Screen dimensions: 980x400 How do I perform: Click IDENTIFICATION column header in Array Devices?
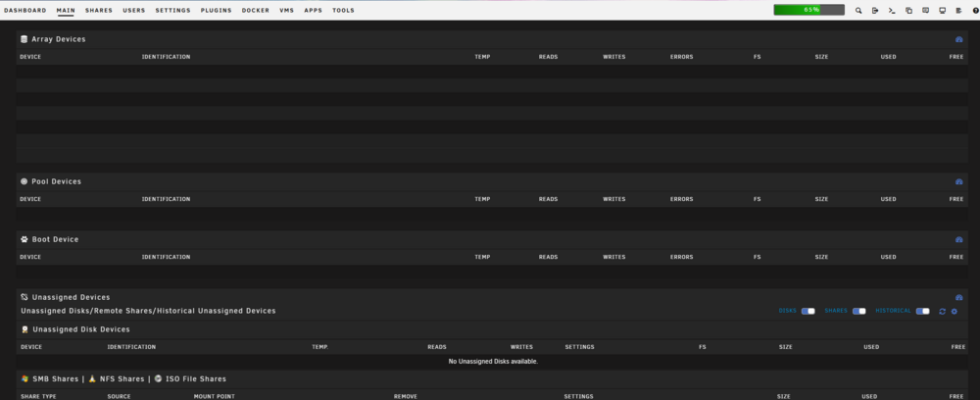(x=166, y=57)
